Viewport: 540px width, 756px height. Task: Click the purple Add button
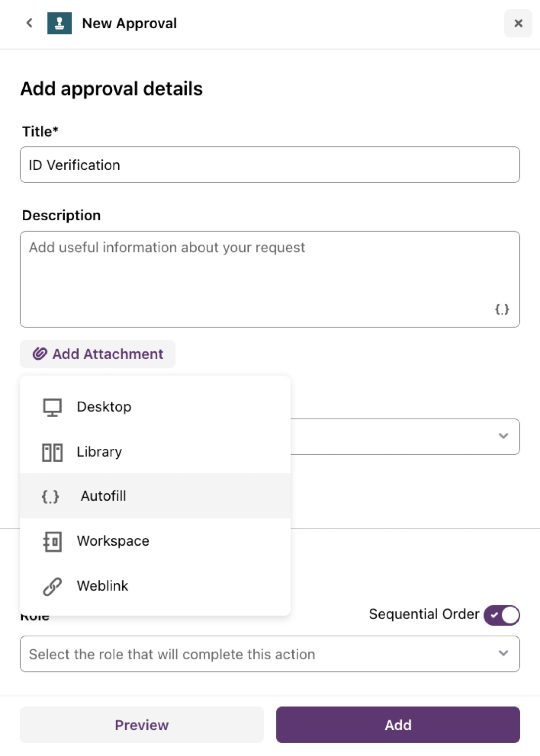pyautogui.click(x=398, y=725)
